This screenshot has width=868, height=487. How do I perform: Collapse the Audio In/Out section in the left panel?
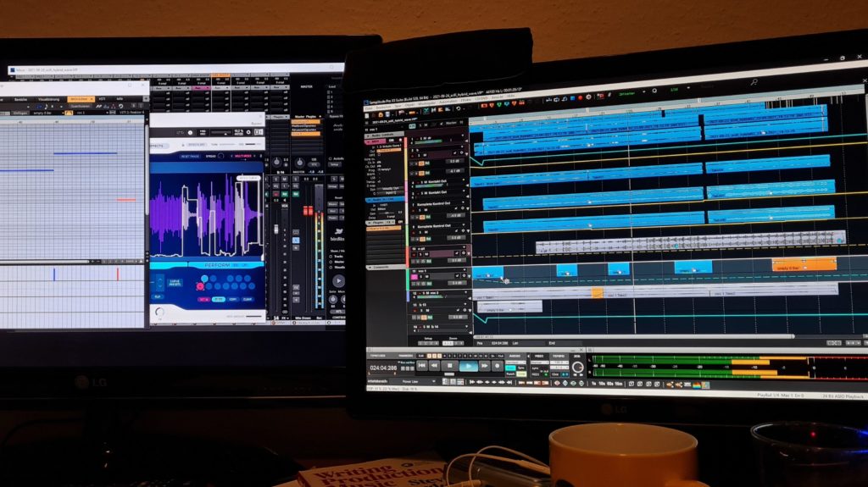tap(384, 200)
